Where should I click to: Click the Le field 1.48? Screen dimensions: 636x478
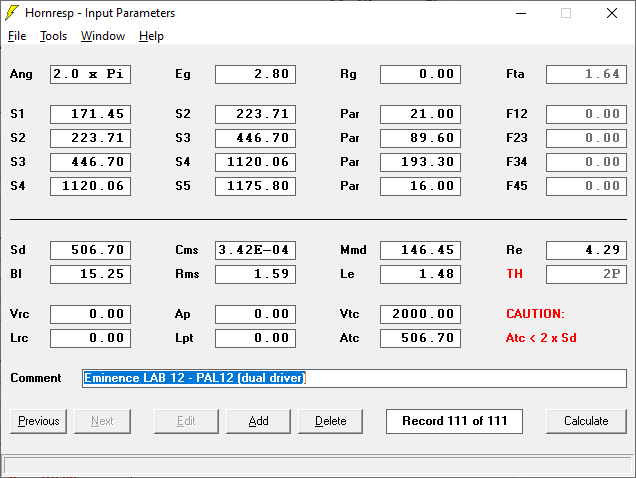(420, 274)
